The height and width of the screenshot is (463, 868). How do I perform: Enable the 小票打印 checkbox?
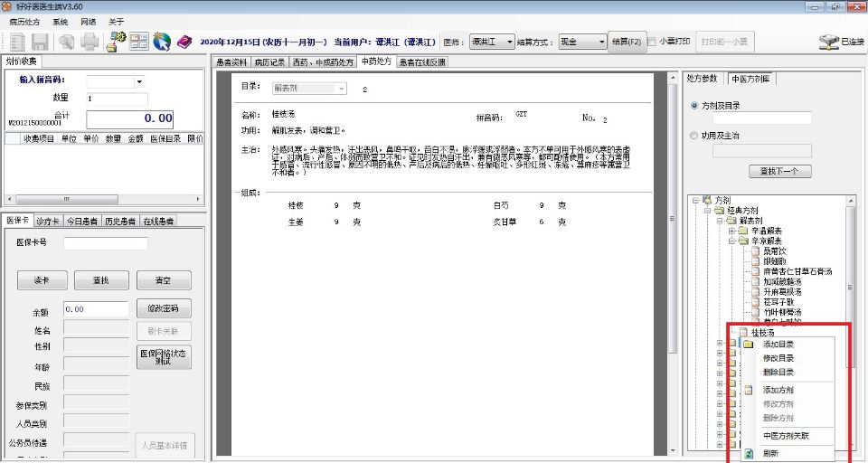click(x=652, y=42)
